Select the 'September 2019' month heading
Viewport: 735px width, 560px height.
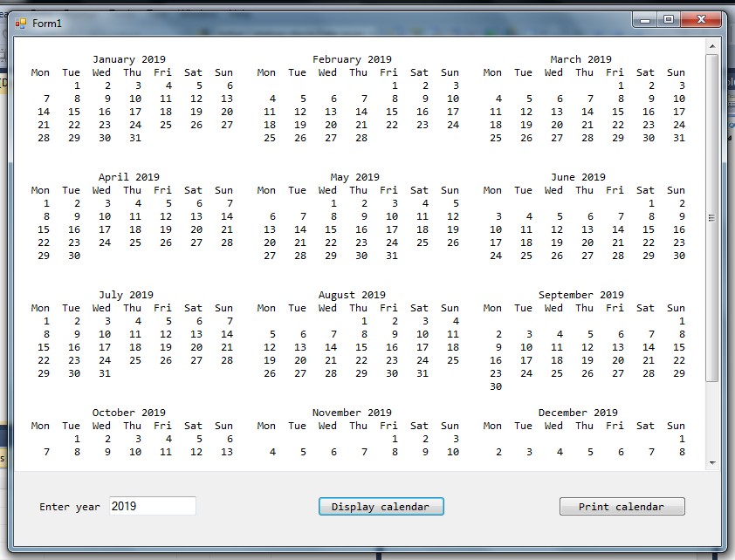[580, 295]
